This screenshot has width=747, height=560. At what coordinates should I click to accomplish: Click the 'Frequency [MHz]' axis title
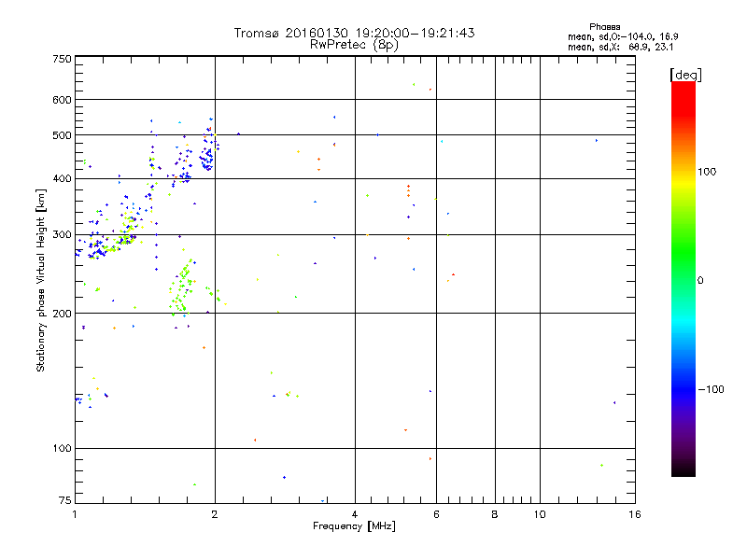pyautogui.click(x=354, y=526)
